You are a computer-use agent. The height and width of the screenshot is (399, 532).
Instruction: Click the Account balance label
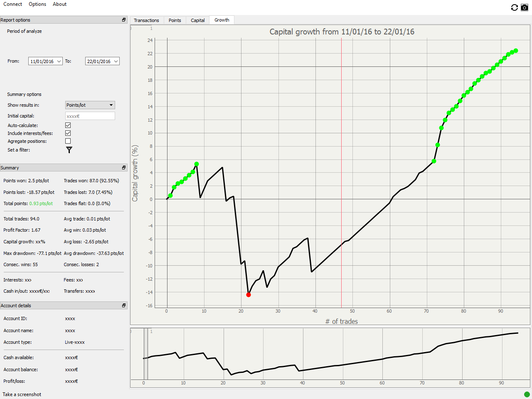point(21,370)
